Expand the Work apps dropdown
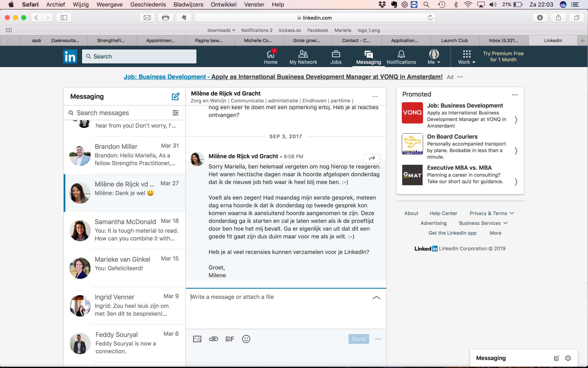The image size is (588, 368). [x=467, y=57]
